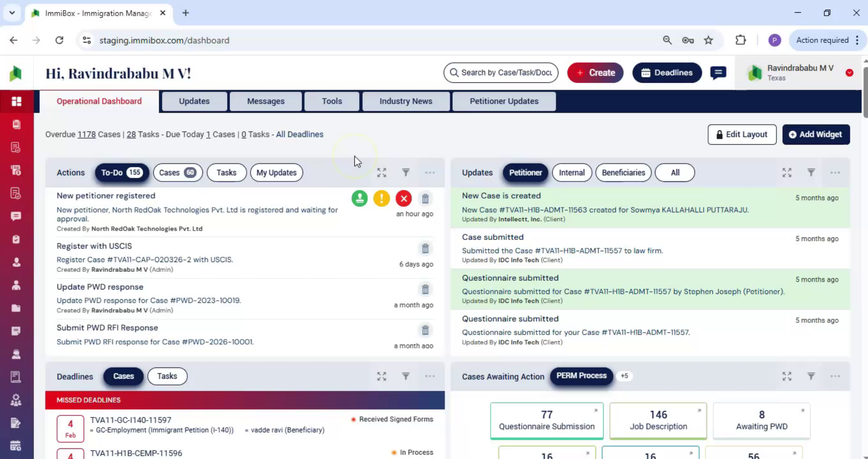This screenshot has height=459, width=868.
Task: Select the Beneficiaries filter in Updates
Action: 623,173
